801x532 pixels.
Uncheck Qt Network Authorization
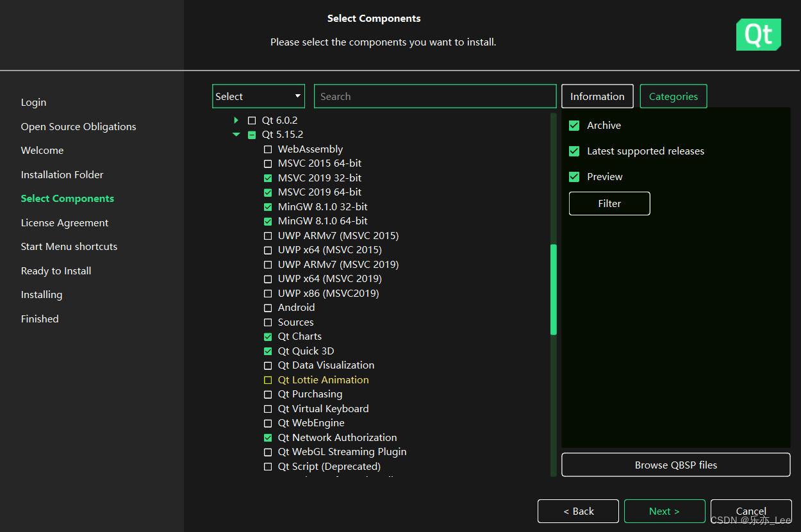268,438
